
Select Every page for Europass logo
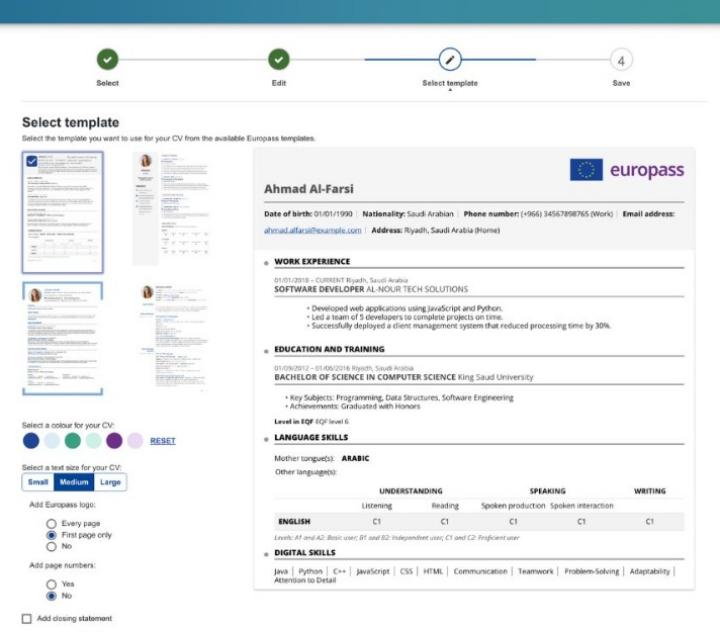coord(51,524)
